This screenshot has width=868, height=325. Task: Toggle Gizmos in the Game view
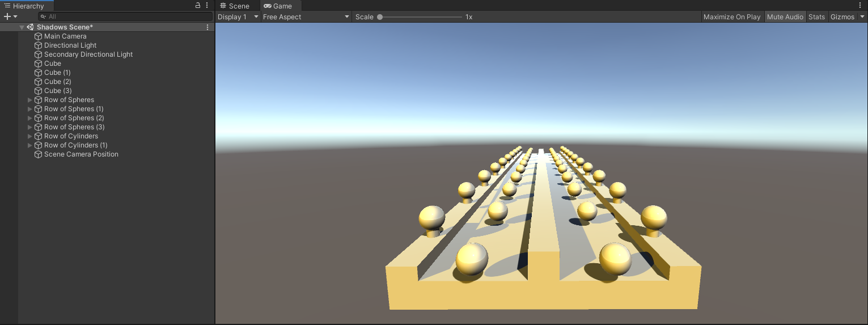point(842,17)
